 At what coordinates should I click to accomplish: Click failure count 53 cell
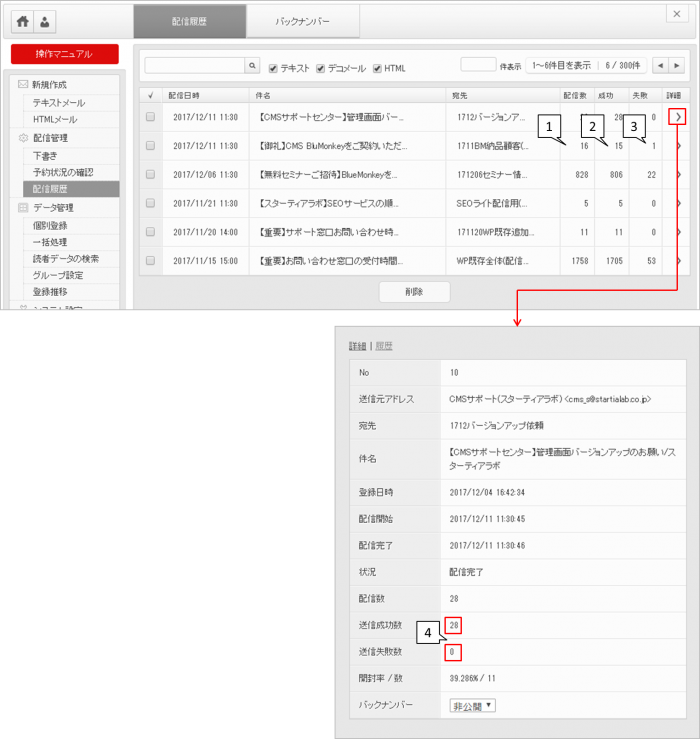pyautogui.click(x=651, y=261)
